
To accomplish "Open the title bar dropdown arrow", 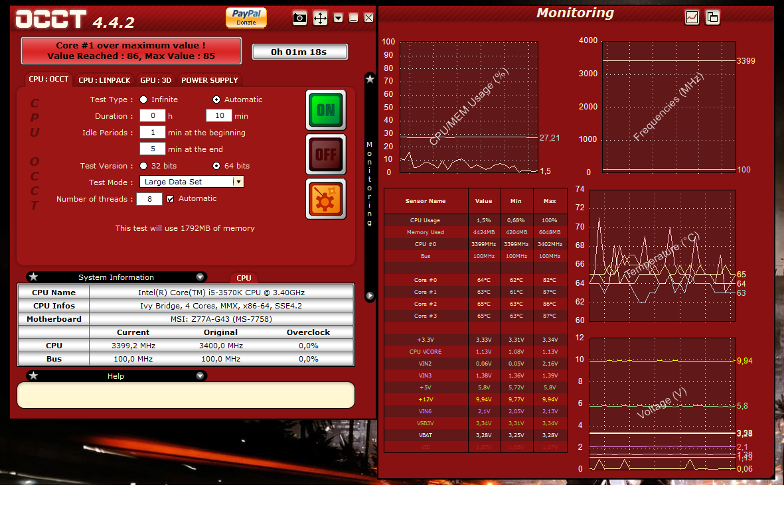I will 339,18.
